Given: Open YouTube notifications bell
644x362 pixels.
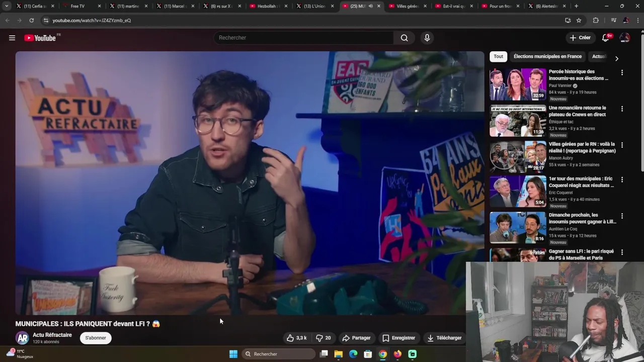Looking at the screenshot, I should click(606, 38).
